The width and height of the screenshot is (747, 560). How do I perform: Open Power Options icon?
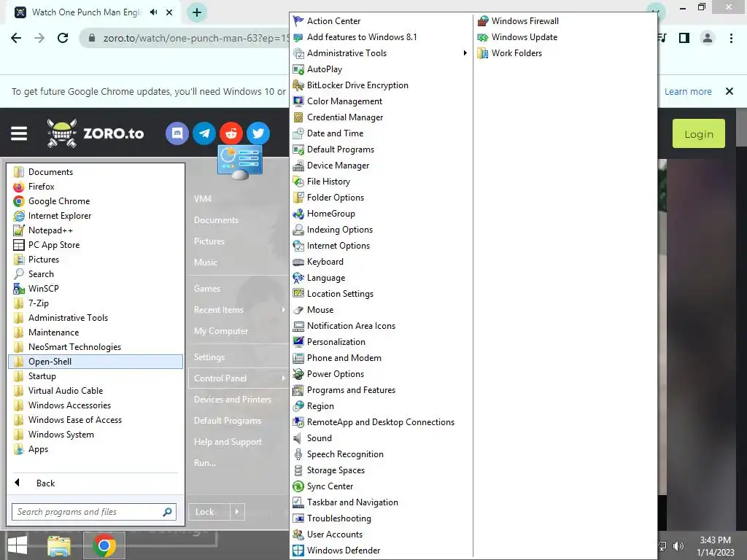298,374
